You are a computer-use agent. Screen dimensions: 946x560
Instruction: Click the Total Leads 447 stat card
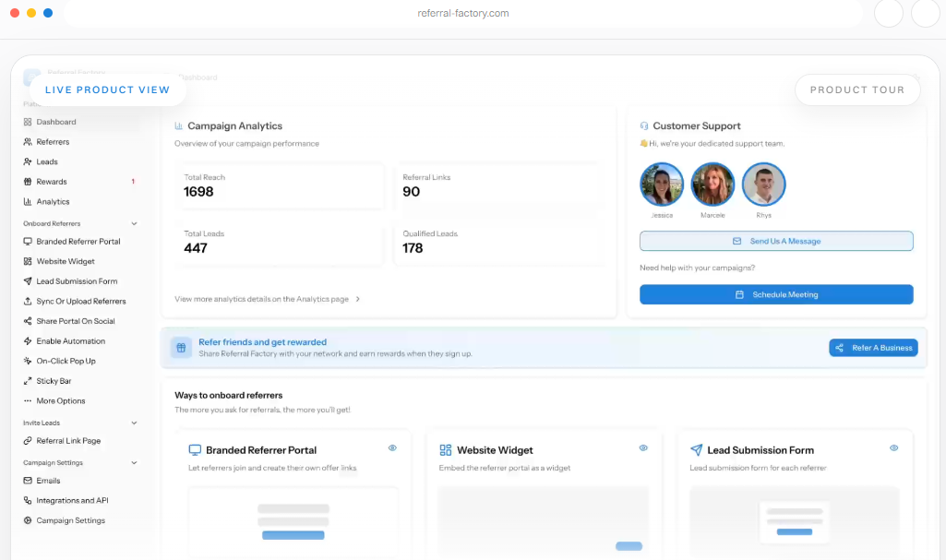click(280, 243)
